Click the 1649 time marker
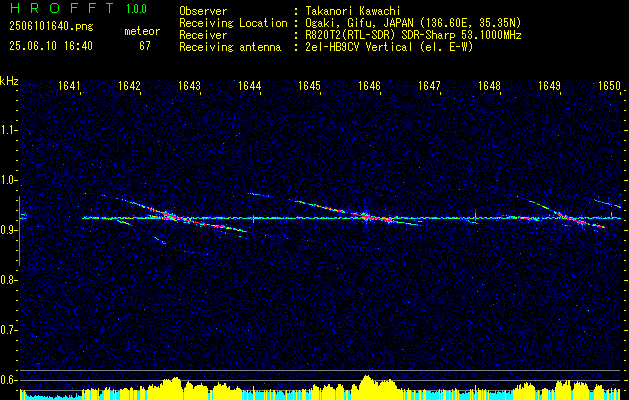 click(x=549, y=86)
